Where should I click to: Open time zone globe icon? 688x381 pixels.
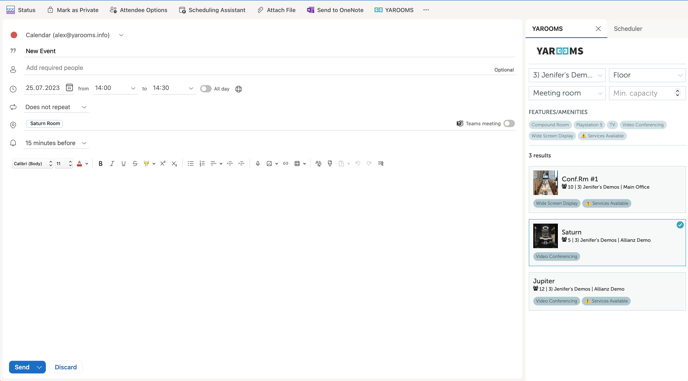click(239, 89)
